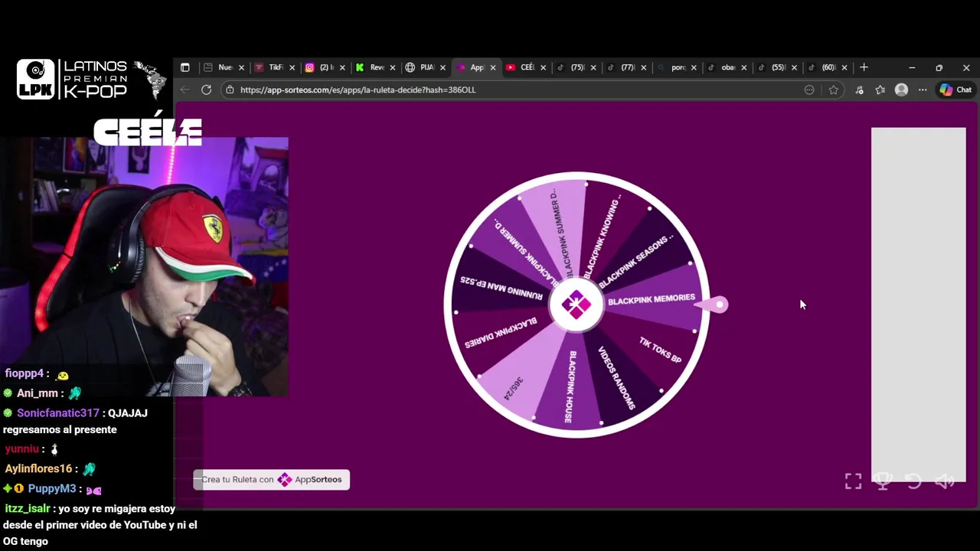Open Settings and more three-dots menu

pyautogui.click(x=923, y=90)
